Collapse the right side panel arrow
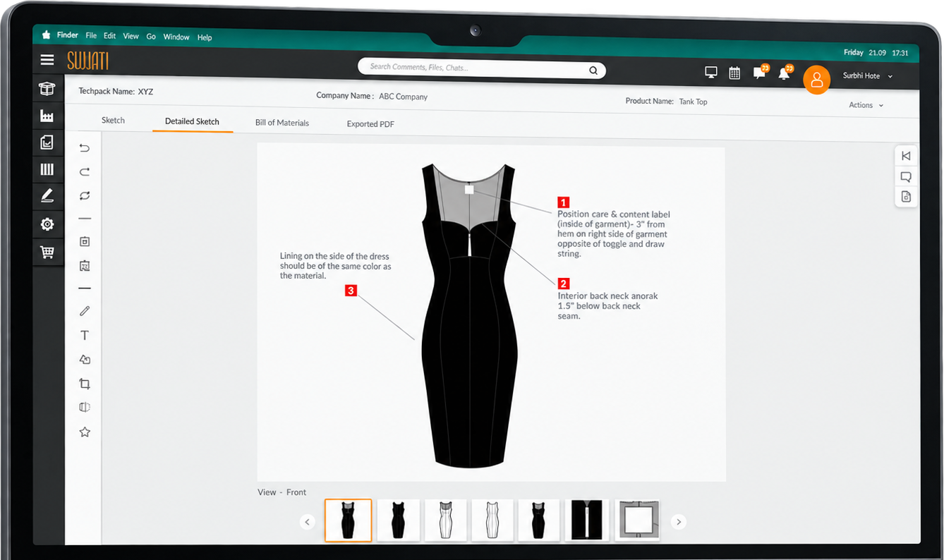 point(907,156)
